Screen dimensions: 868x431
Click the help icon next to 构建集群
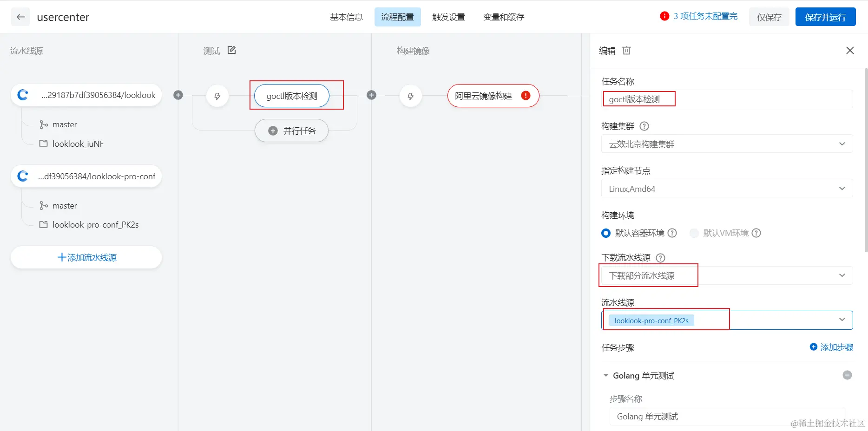pyautogui.click(x=644, y=126)
